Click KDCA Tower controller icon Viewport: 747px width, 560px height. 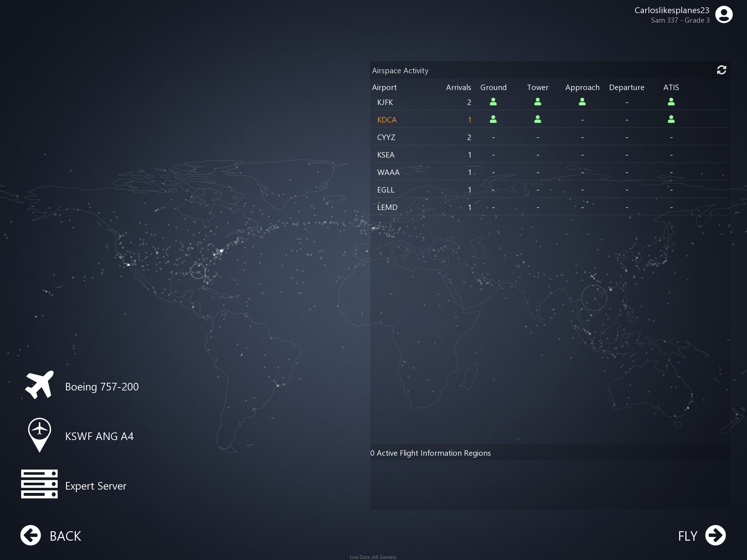pos(538,119)
